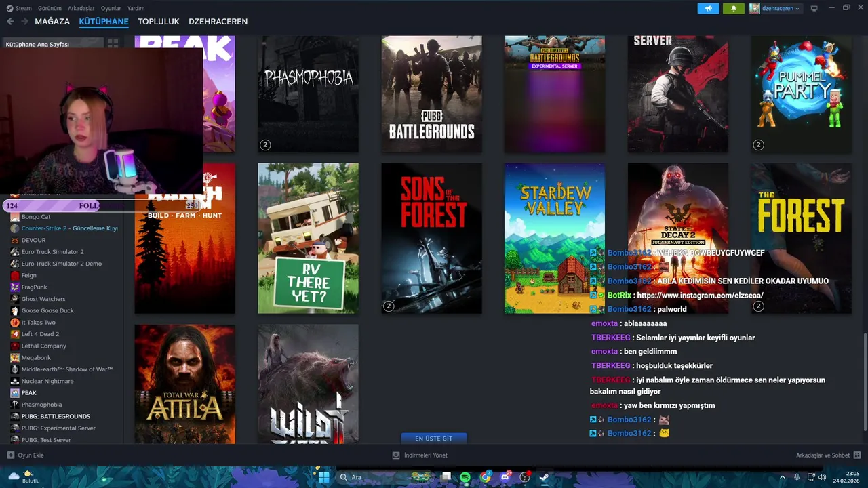The width and height of the screenshot is (868, 488).
Task: Open the Steam menu
Action: (x=19, y=8)
